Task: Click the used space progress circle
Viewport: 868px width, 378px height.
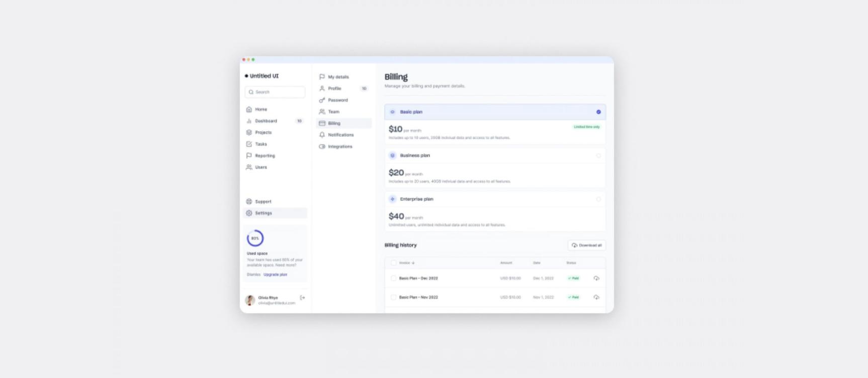Action: click(x=255, y=238)
